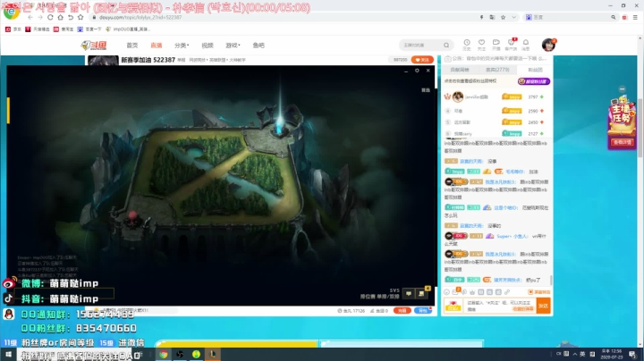
Task: Click the notes icon with badge 4
Action: 421,293
